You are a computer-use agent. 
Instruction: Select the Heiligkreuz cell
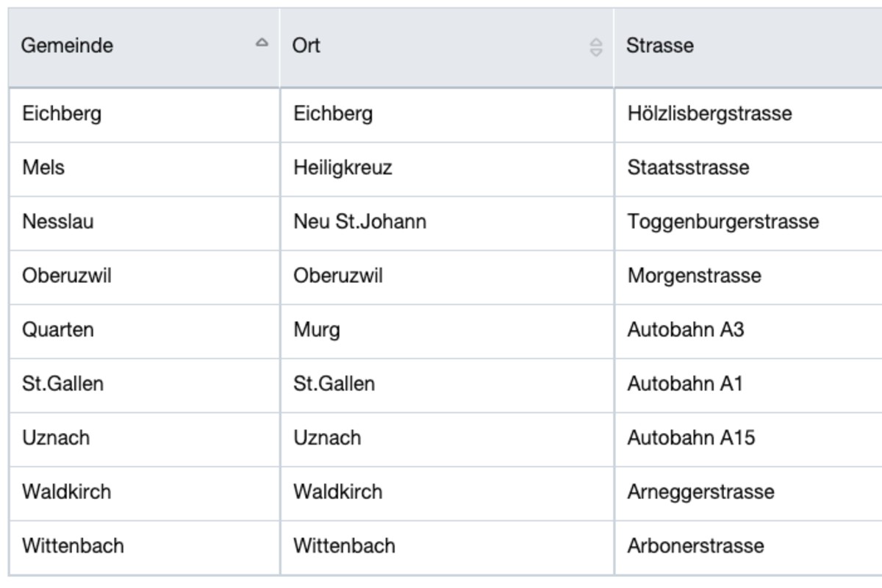coord(343,168)
